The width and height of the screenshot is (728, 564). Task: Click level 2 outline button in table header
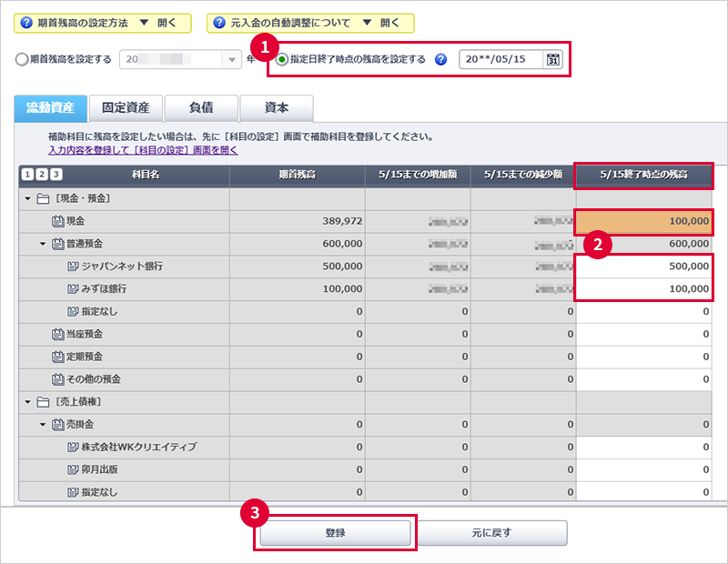[42, 175]
